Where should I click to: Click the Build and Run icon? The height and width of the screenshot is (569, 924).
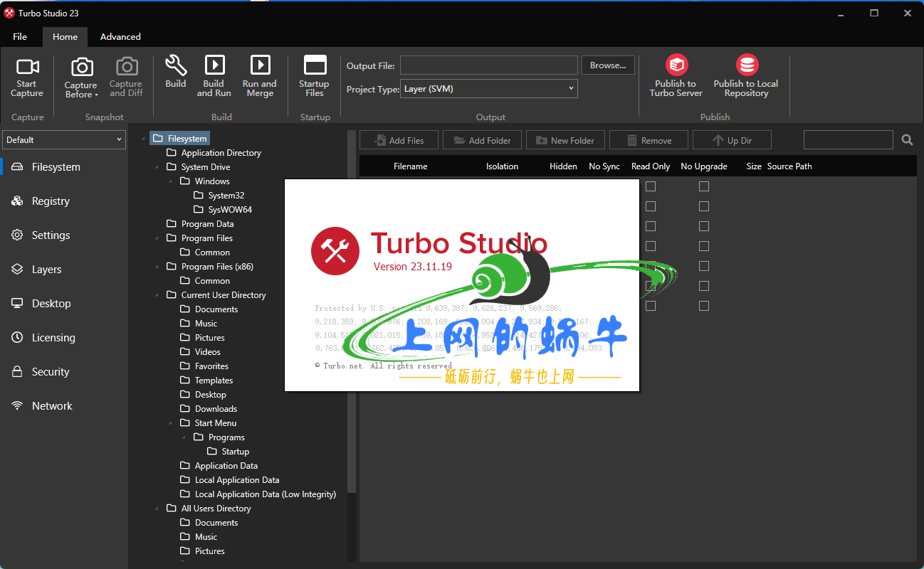214,65
